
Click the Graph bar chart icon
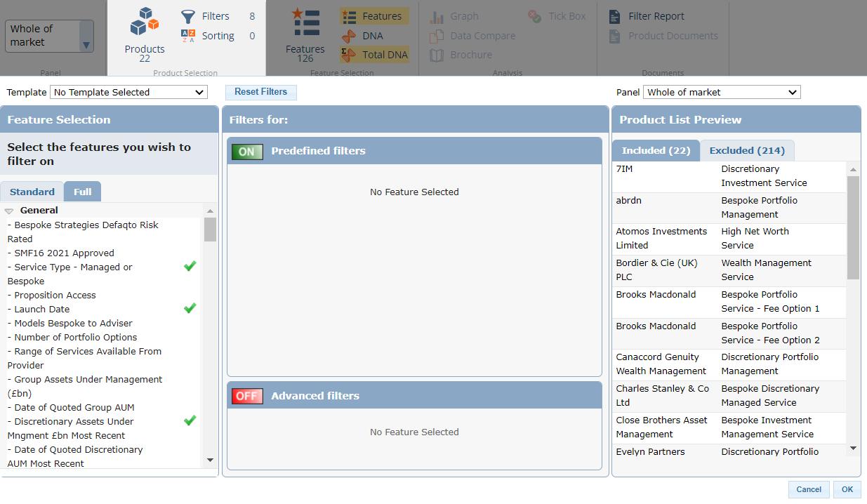point(437,16)
